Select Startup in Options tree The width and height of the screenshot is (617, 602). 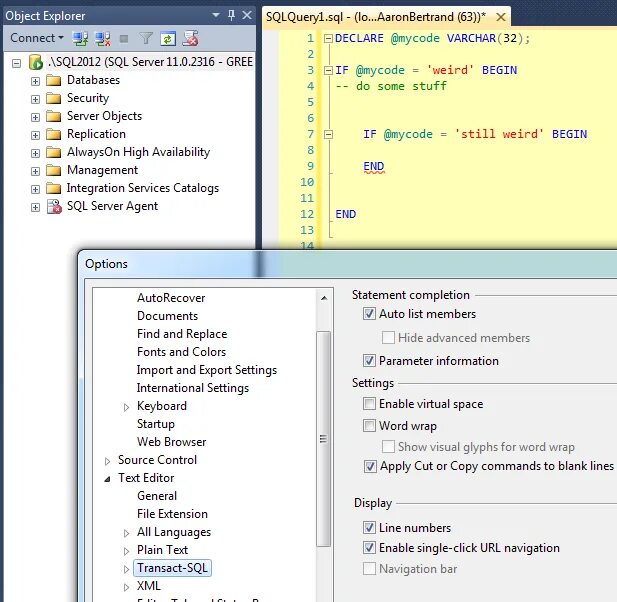click(x=156, y=424)
